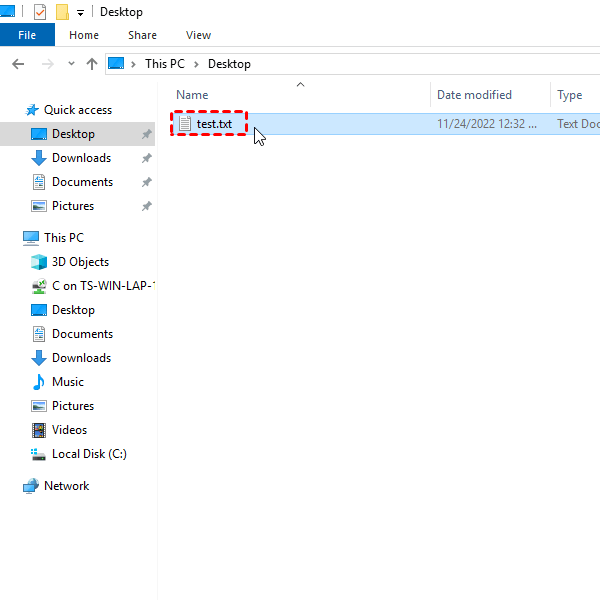Open the Recent locations dropdown arrow
The height and width of the screenshot is (600, 600).
point(71,64)
